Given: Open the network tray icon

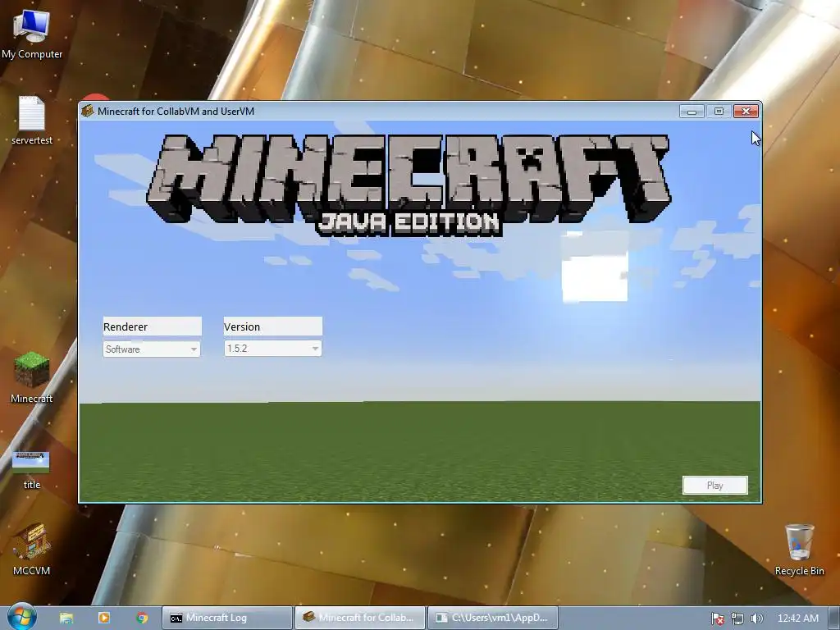Looking at the screenshot, I should [737, 619].
